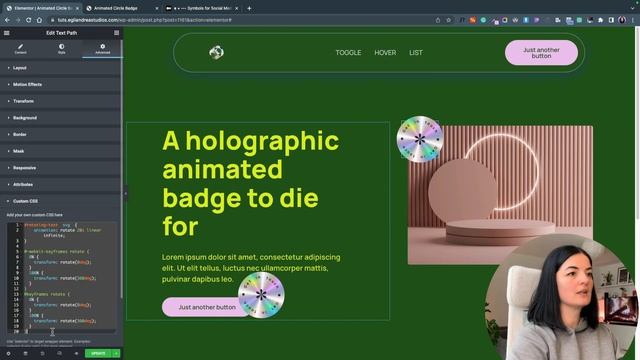Expand the Responsive section
Image resolution: width=640 pixels, height=360 pixels.
click(60, 168)
